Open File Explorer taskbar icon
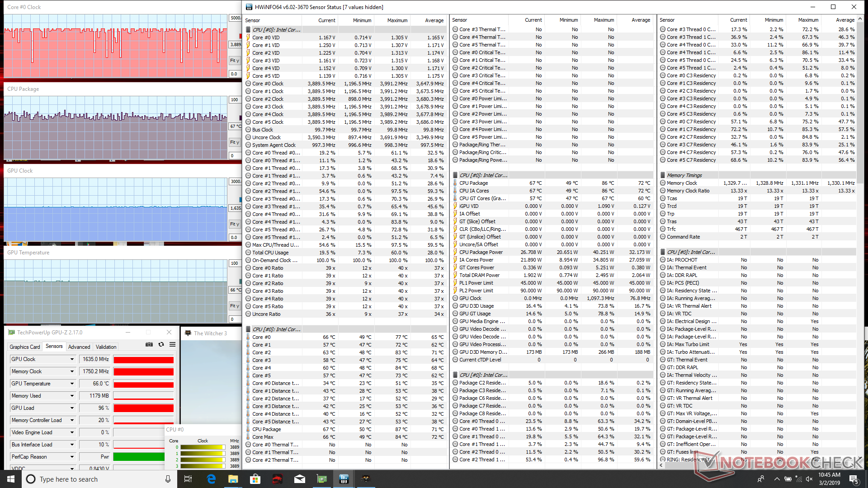The image size is (868, 488). coord(233,479)
